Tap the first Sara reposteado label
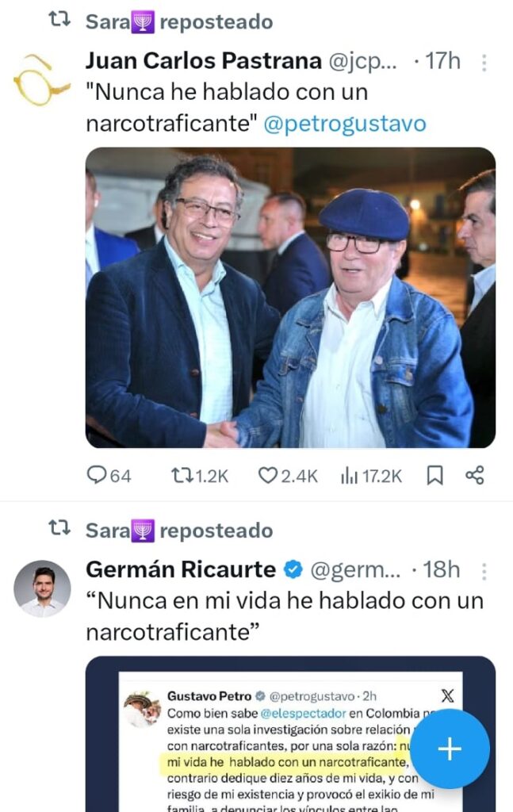The image size is (513, 812). pos(179,21)
